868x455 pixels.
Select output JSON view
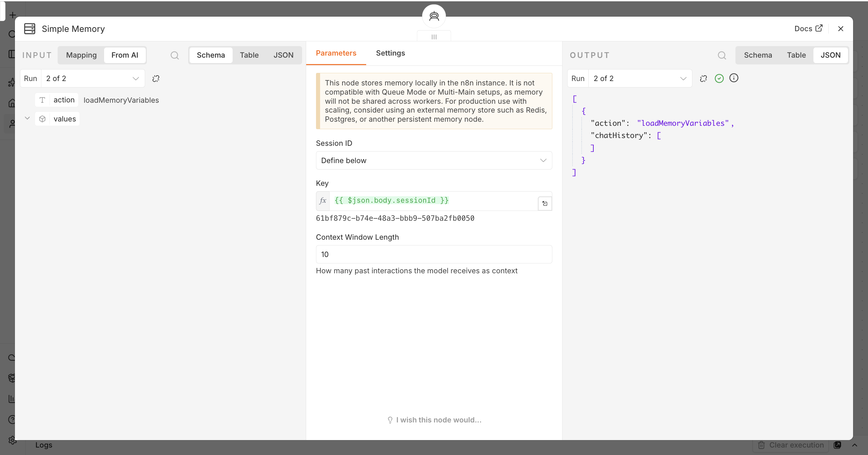(x=830, y=55)
